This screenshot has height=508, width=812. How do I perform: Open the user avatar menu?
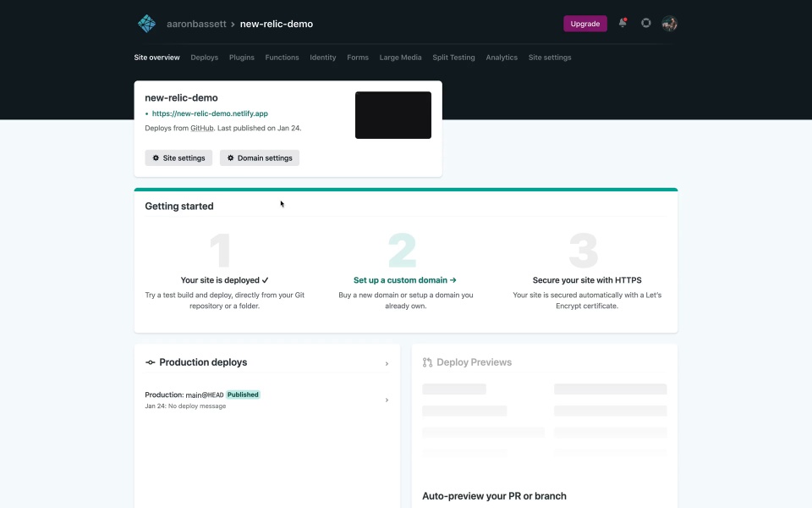click(669, 24)
